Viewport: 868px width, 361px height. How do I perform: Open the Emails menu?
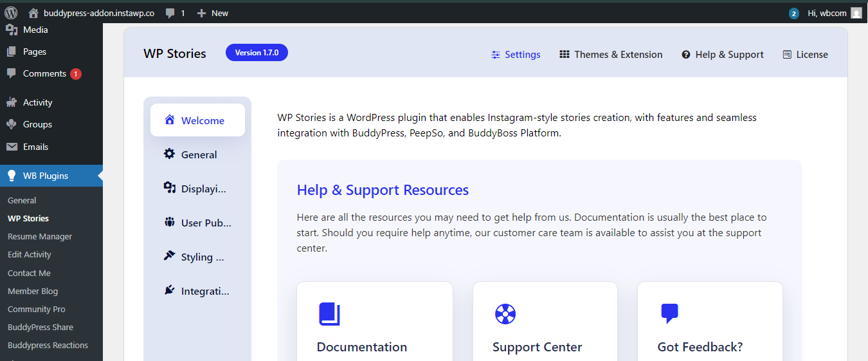(51, 147)
